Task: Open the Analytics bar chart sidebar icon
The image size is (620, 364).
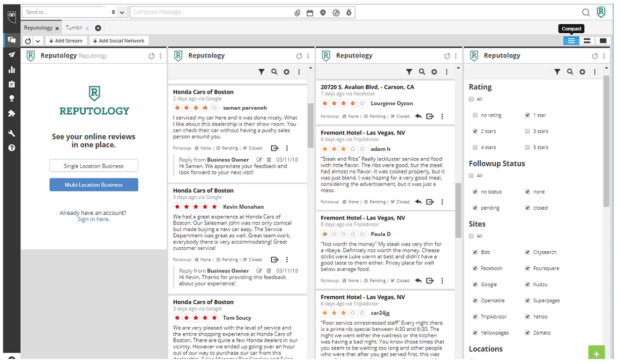Action: [11, 70]
